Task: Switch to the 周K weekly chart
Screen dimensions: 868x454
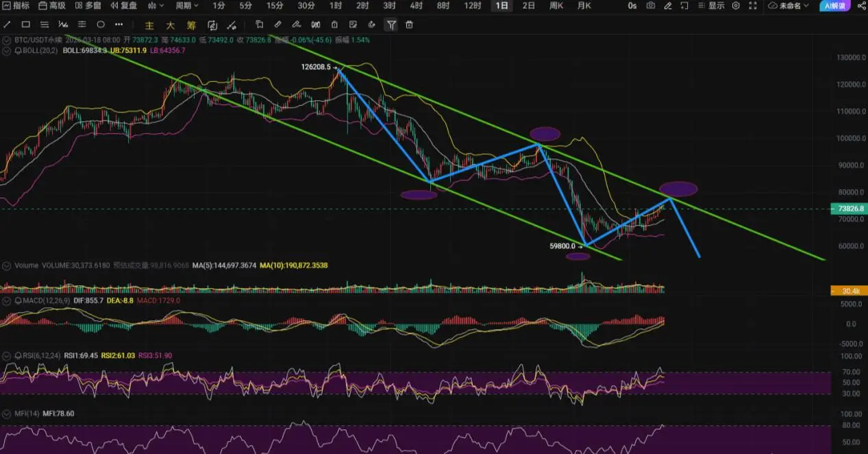Action: (556, 5)
